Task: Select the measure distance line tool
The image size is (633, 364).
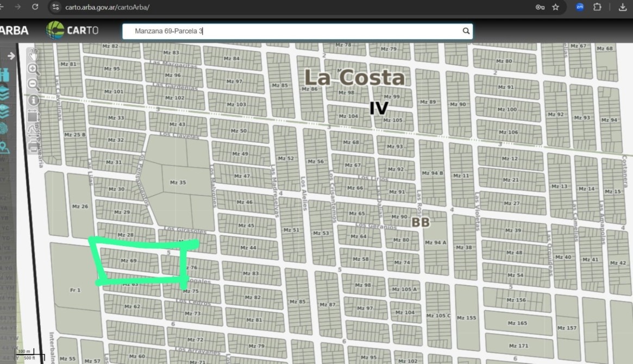Action: (x=33, y=130)
